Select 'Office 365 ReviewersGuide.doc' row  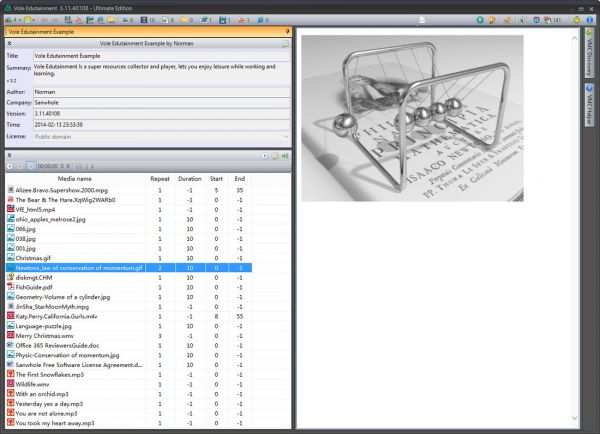[129, 346]
